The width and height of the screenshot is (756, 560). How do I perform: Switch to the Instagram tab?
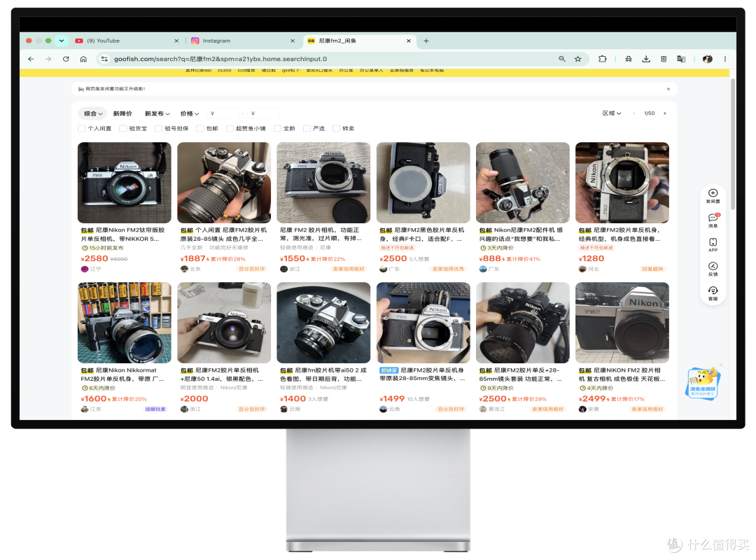pos(242,41)
